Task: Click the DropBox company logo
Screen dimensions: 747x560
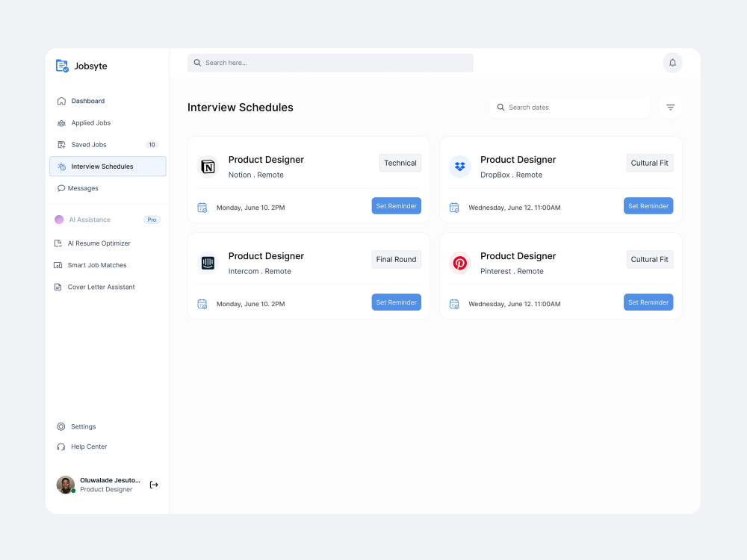Action: (x=459, y=167)
